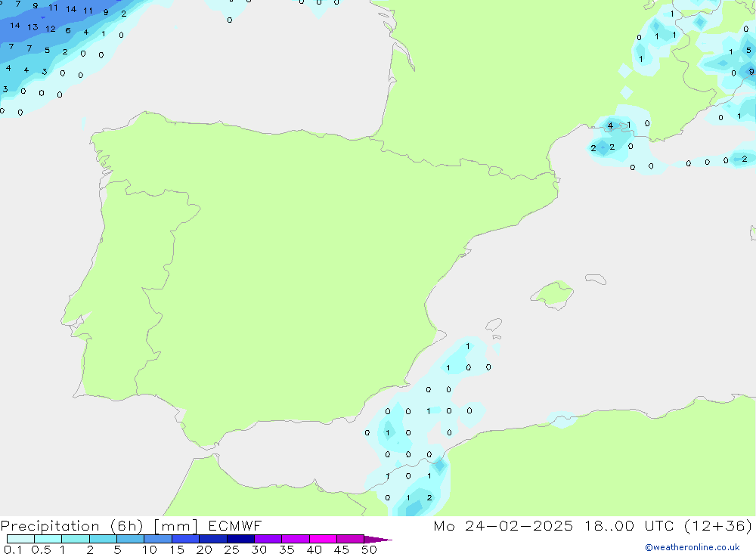Click the '15' legend scale label
Viewport: 756px width, 554px height.
click(x=177, y=549)
